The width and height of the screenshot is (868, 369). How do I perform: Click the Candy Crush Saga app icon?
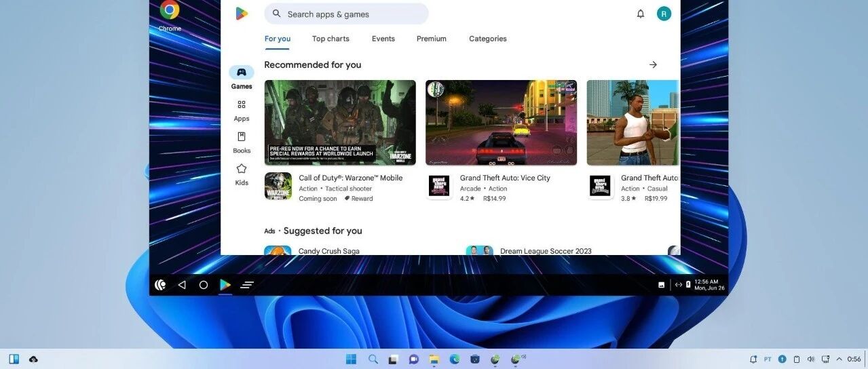(278, 250)
